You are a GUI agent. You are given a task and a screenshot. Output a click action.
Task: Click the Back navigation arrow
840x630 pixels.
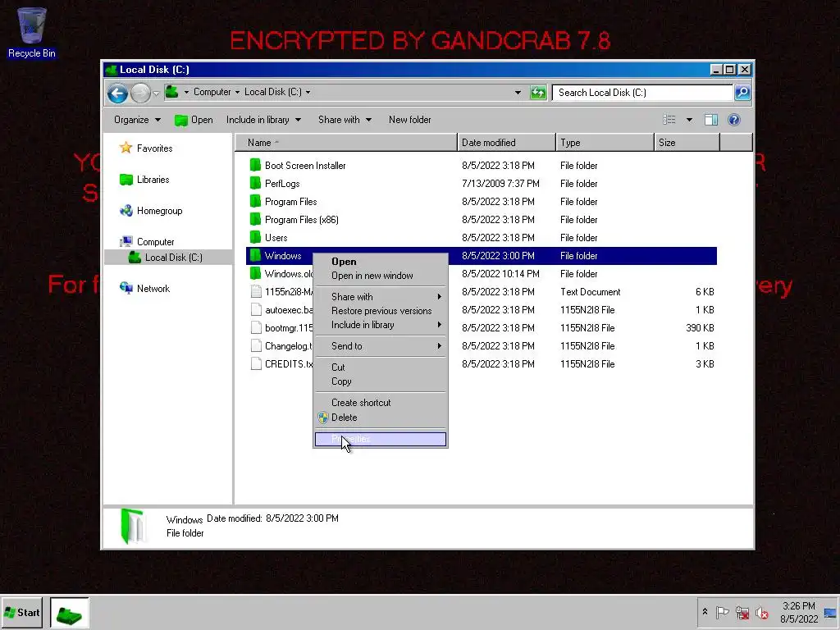click(117, 94)
